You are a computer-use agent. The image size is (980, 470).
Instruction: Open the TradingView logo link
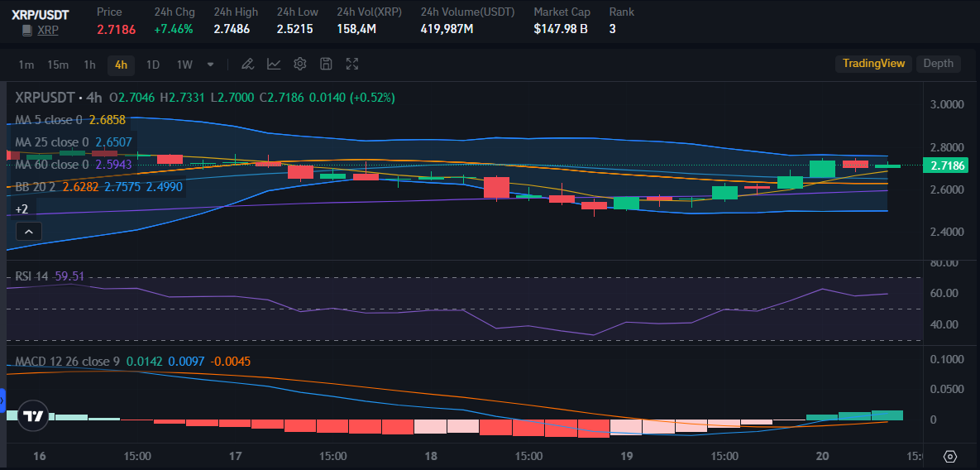point(32,416)
